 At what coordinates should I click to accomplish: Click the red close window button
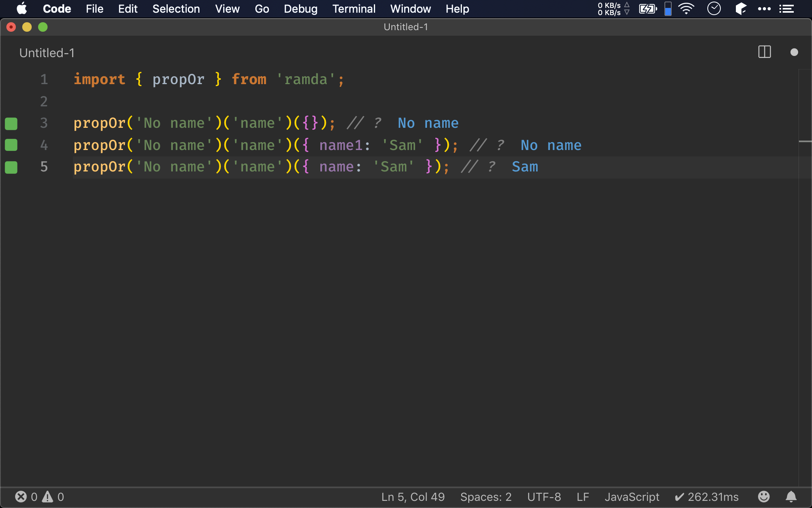[11, 27]
